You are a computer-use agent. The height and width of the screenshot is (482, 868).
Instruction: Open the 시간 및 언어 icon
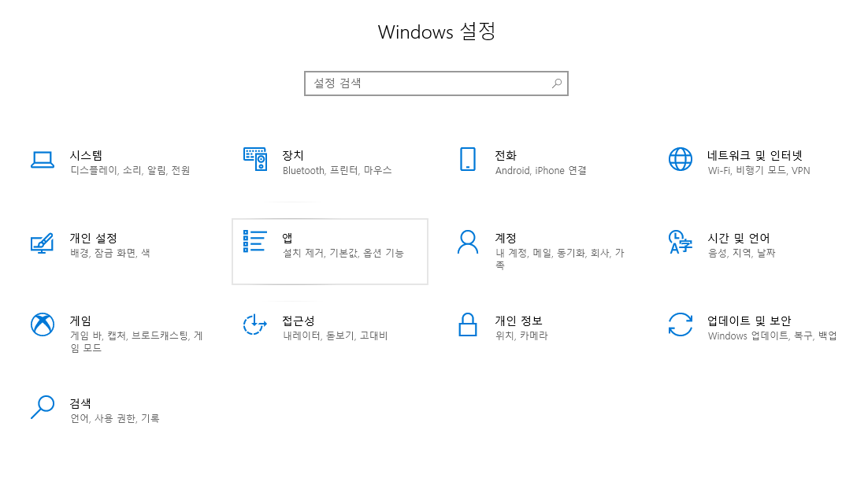pos(681,242)
